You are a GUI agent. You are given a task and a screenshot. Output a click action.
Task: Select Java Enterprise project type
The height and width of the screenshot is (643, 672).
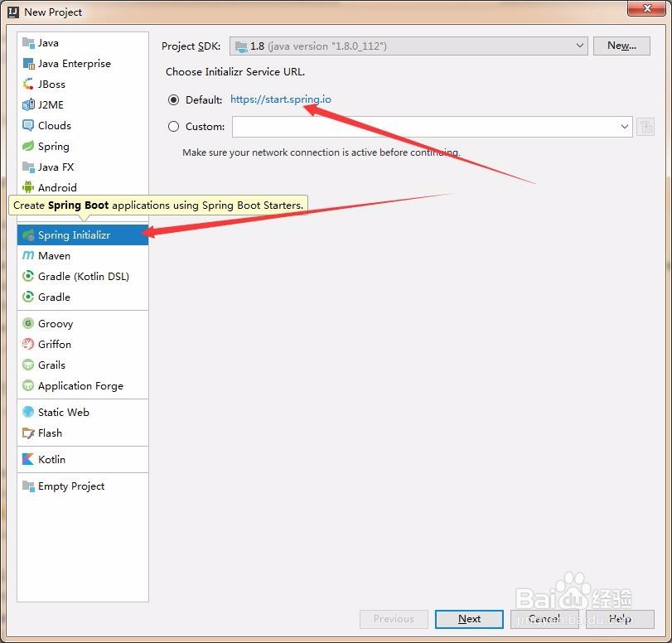83,64
